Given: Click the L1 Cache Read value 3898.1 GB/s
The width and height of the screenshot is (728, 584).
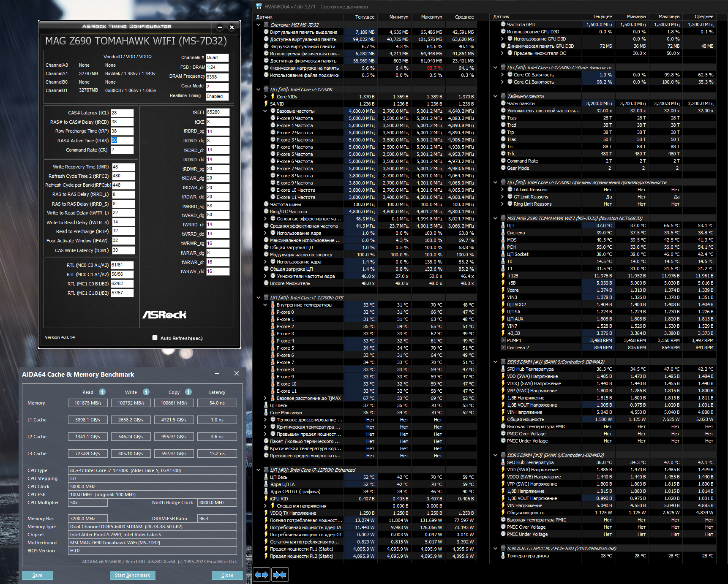Looking at the screenshot, I should click(x=88, y=420).
